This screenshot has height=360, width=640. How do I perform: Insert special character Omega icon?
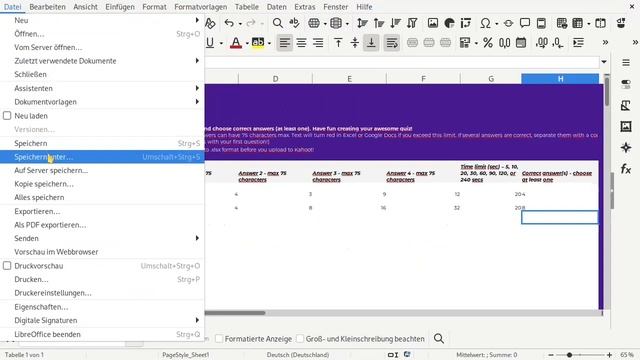485,23
